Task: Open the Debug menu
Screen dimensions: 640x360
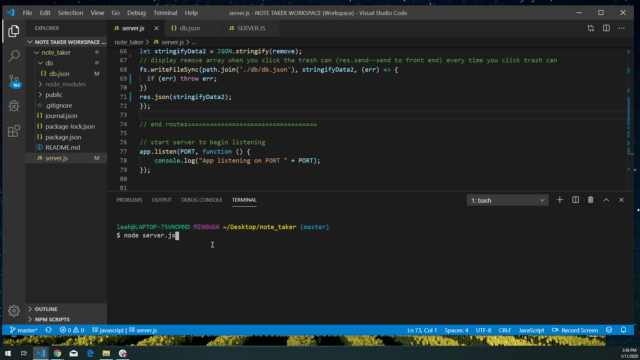Action: click(x=136, y=13)
